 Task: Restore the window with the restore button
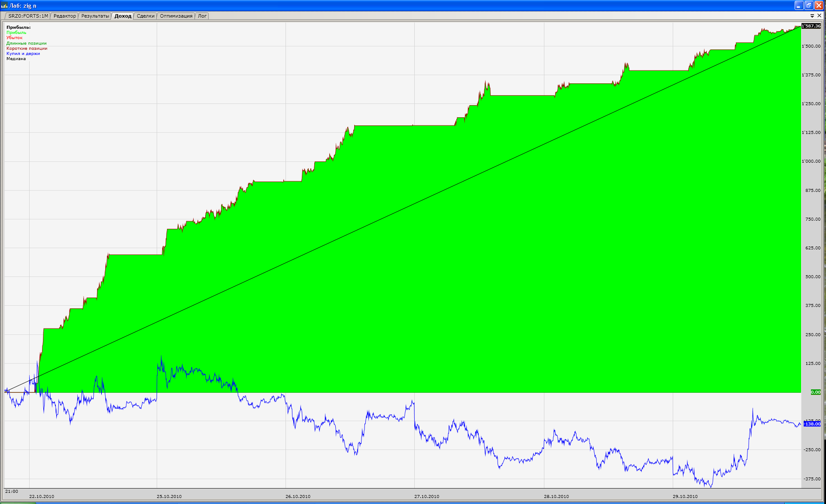click(809, 6)
